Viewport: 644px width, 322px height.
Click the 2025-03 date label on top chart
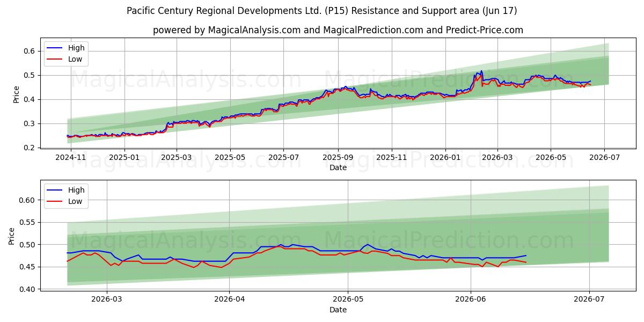coord(177,157)
